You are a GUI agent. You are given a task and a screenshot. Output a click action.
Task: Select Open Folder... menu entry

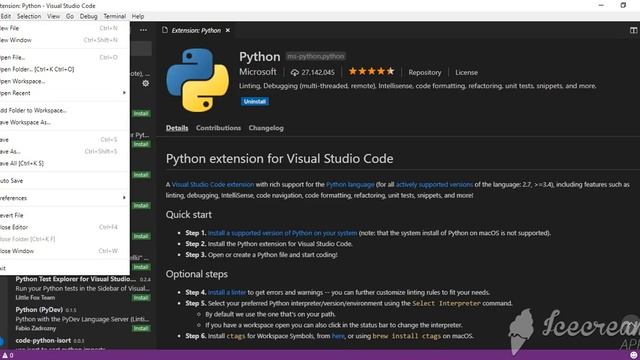tap(64, 69)
